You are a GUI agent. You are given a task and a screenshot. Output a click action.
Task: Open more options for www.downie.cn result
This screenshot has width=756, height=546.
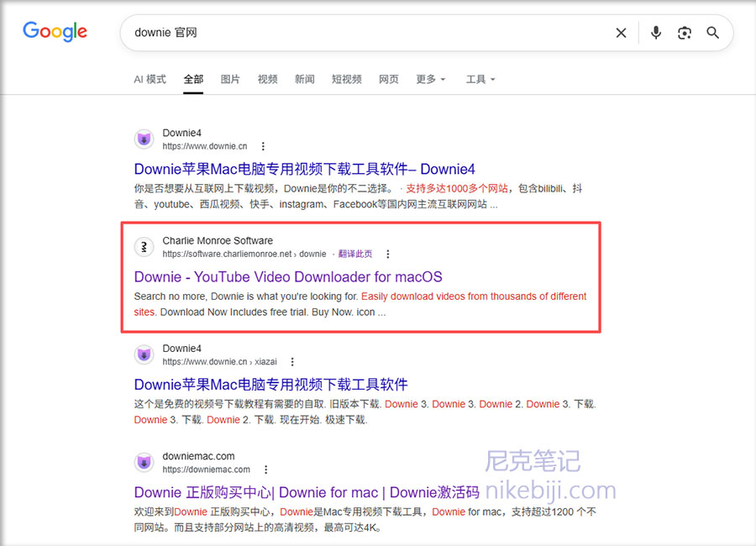(263, 146)
